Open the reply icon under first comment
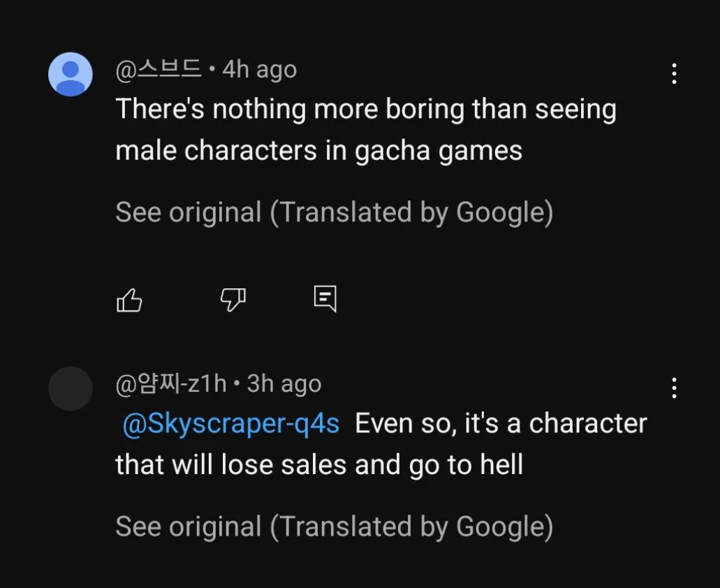The image size is (720, 588). pyautogui.click(x=325, y=299)
